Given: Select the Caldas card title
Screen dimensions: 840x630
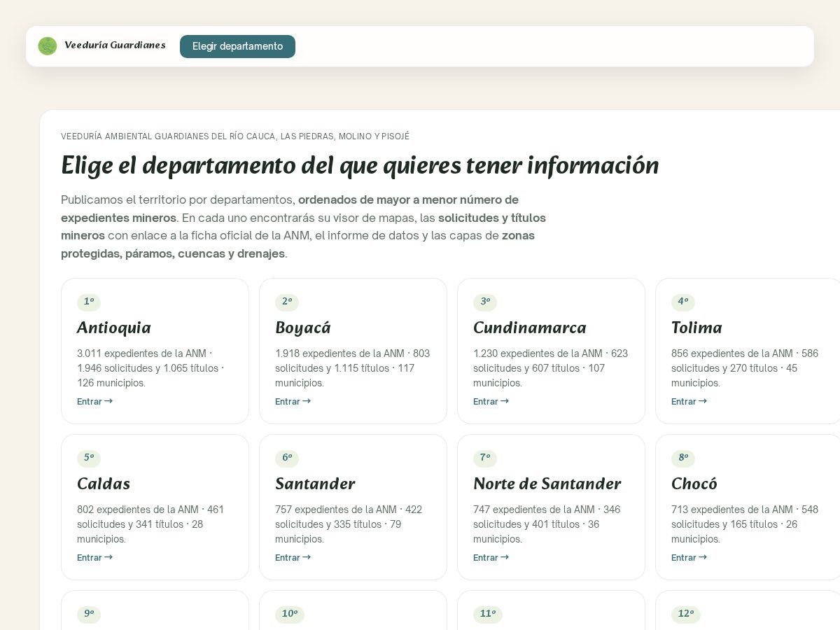Looking at the screenshot, I should tap(104, 484).
